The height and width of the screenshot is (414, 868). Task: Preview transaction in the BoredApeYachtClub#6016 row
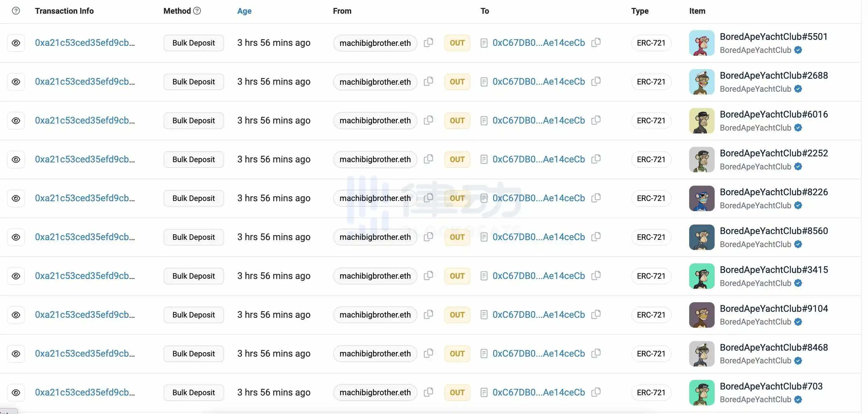click(16, 120)
